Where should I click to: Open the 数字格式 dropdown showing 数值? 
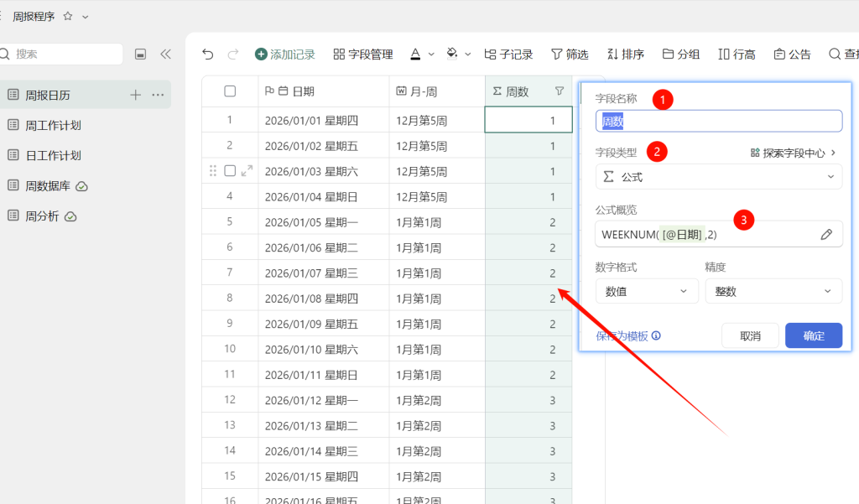(647, 292)
